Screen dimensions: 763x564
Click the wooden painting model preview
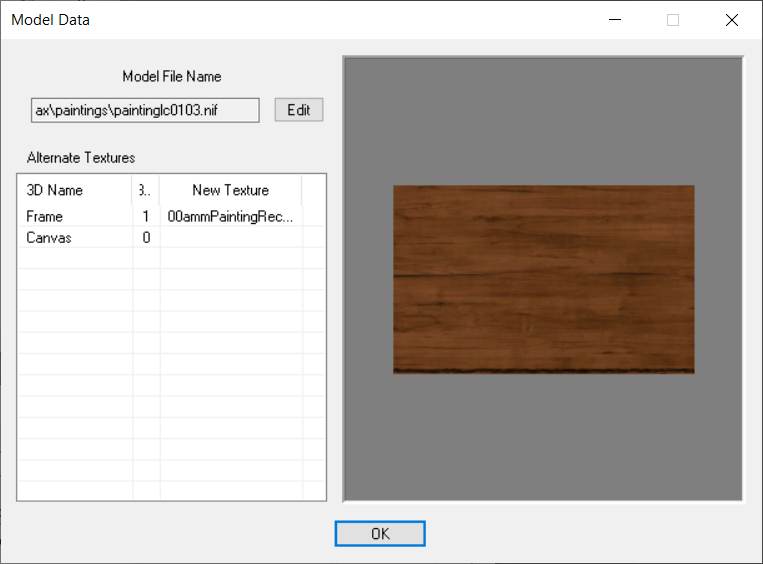544,279
